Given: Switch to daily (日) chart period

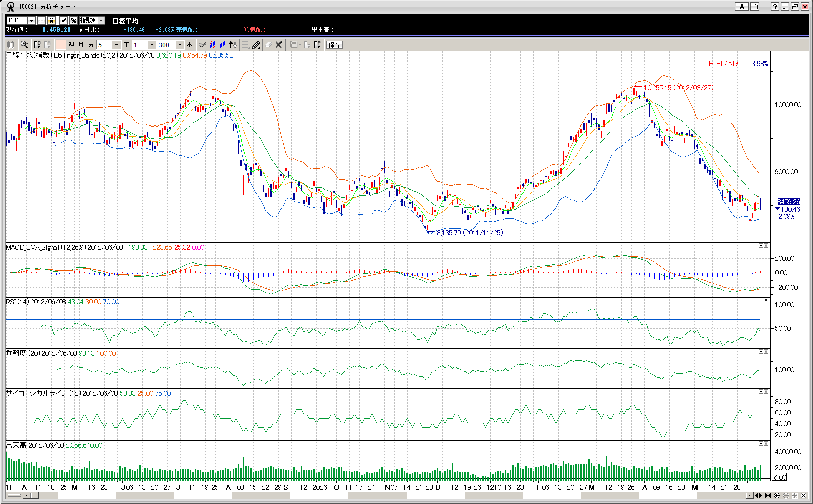Looking at the screenshot, I should pos(61,45).
